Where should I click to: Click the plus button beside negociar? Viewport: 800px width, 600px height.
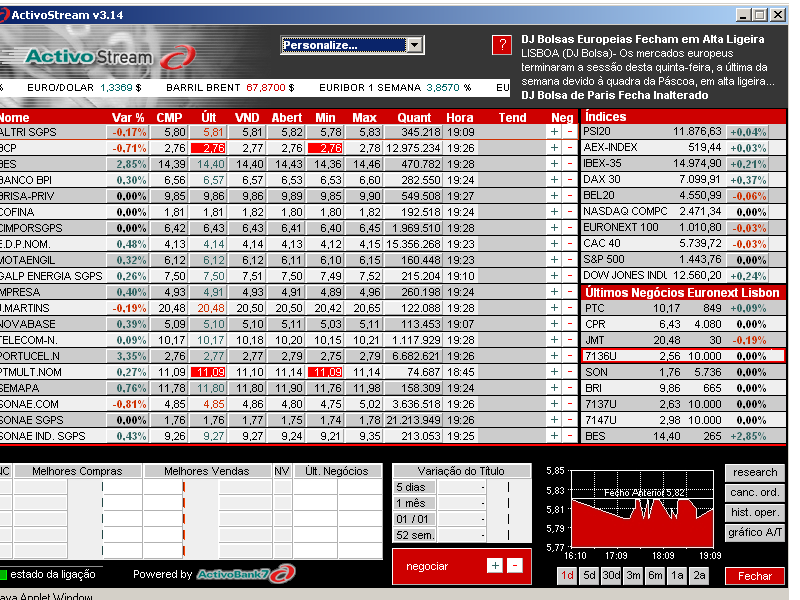(x=495, y=565)
